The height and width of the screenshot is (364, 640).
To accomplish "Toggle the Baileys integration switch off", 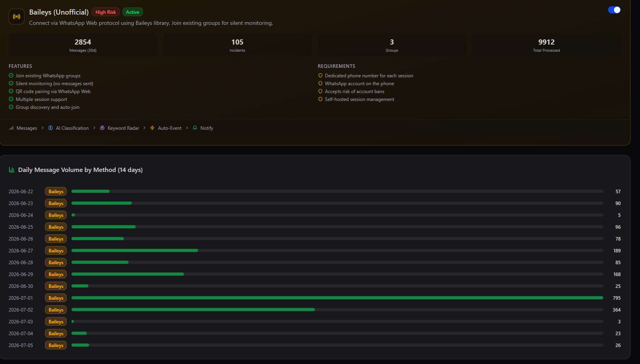I will pyautogui.click(x=614, y=10).
